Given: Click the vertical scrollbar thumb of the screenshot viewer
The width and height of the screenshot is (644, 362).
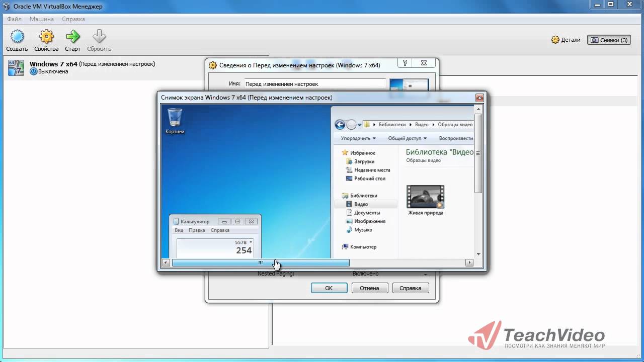Looking at the screenshot, I should pos(478,153).
